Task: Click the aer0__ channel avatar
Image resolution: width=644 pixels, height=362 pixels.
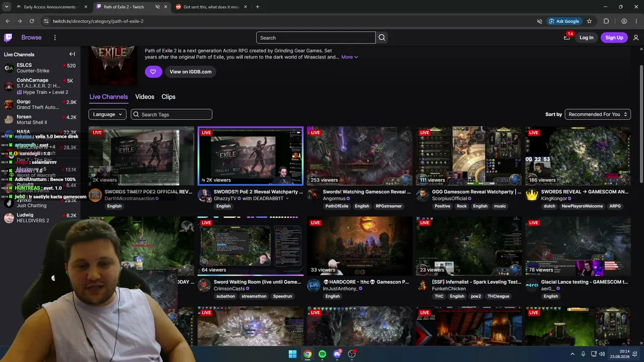Action: [x=532, y=285]
